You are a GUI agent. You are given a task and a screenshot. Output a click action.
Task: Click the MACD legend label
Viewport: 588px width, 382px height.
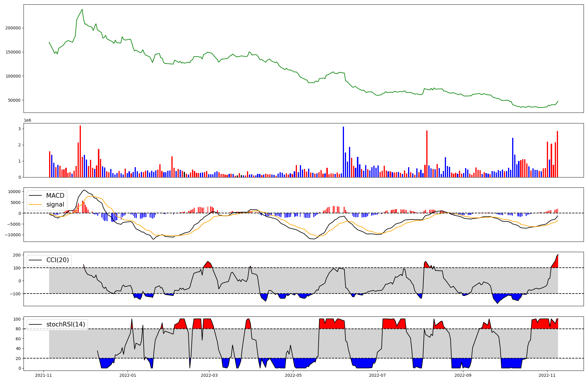55,196
